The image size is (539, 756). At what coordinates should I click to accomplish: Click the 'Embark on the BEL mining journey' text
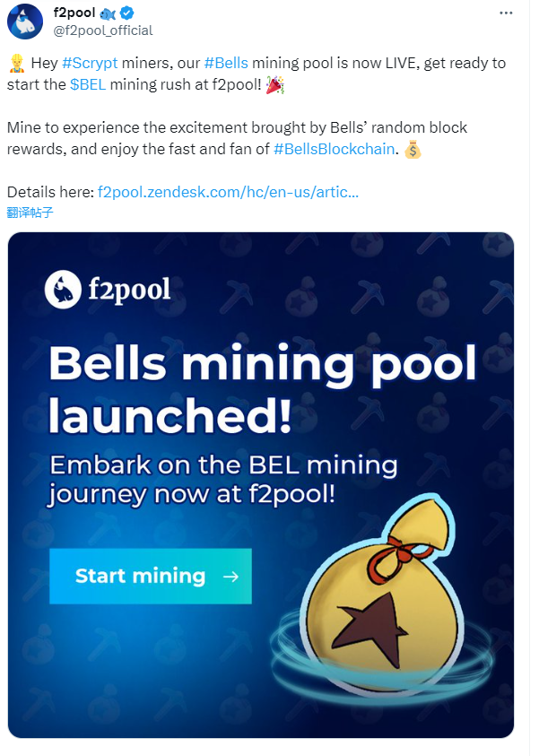222,480
